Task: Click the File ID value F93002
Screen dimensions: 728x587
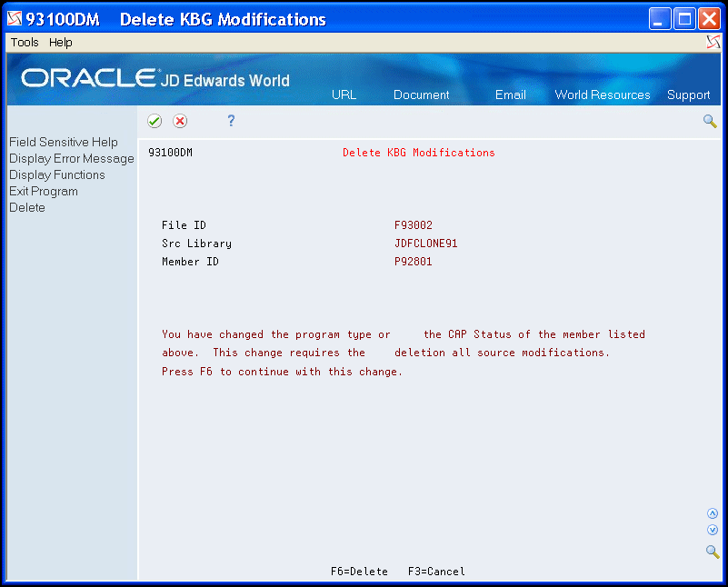Action: 414,225
